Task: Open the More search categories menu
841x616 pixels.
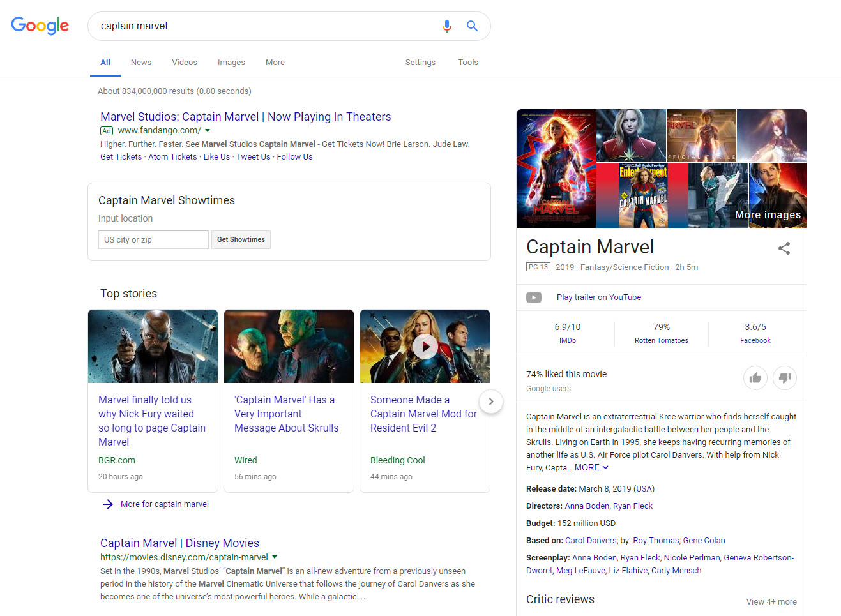Action: coord(275,63)
